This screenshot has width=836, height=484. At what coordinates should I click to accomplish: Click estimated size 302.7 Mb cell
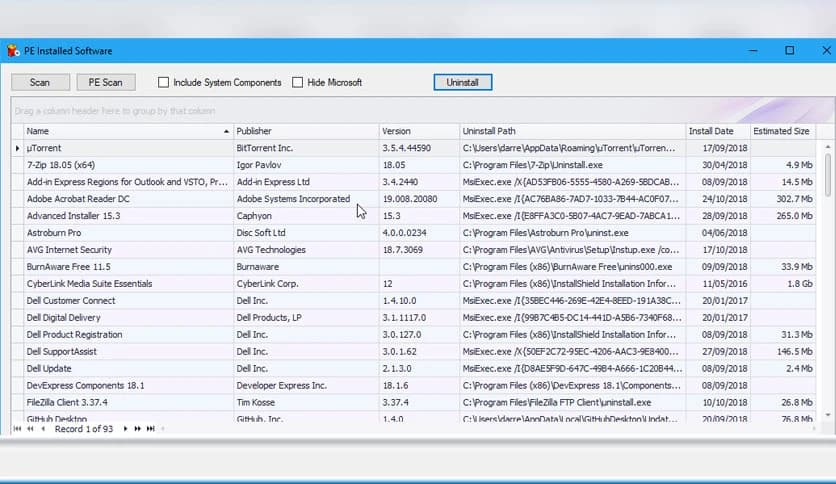coord(783,199)
